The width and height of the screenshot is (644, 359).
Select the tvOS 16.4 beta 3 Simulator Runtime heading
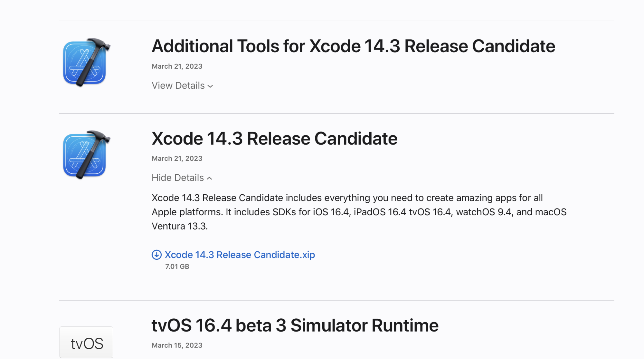pos(295,325)
